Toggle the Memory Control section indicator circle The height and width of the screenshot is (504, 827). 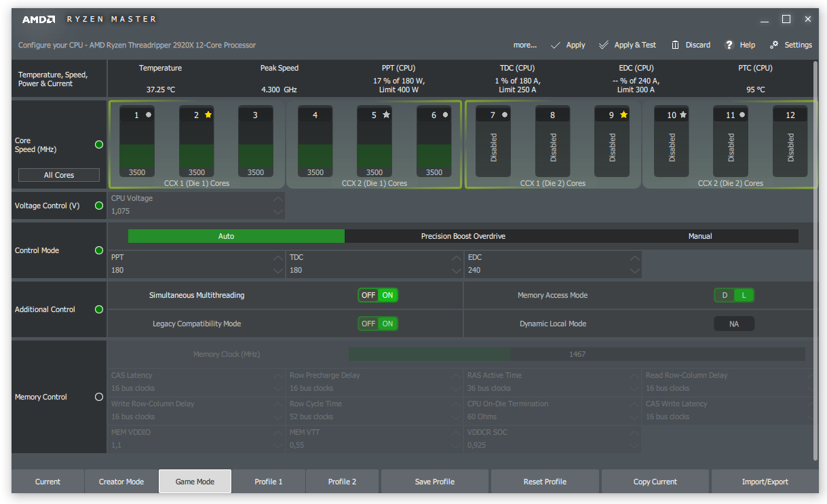tap(99, 397)
